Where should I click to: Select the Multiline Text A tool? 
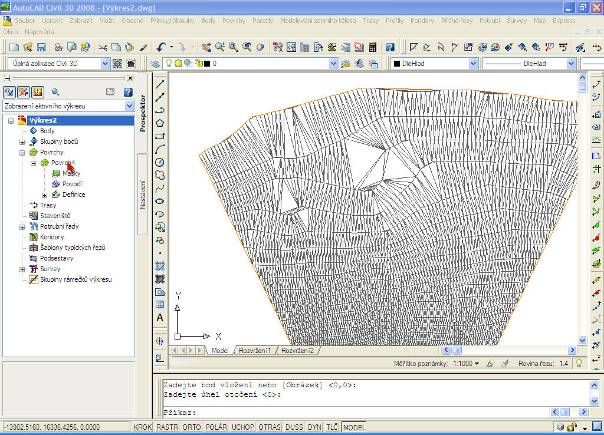(x=160, y=318)
